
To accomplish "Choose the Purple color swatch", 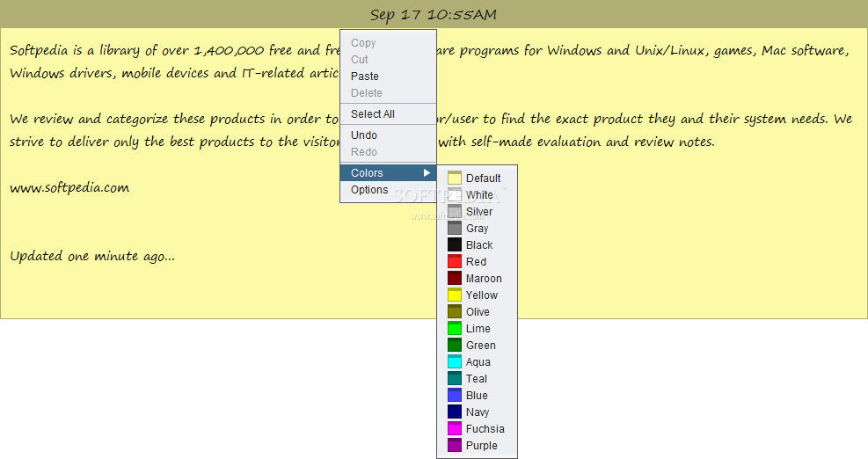I will [x=455, y=445].
